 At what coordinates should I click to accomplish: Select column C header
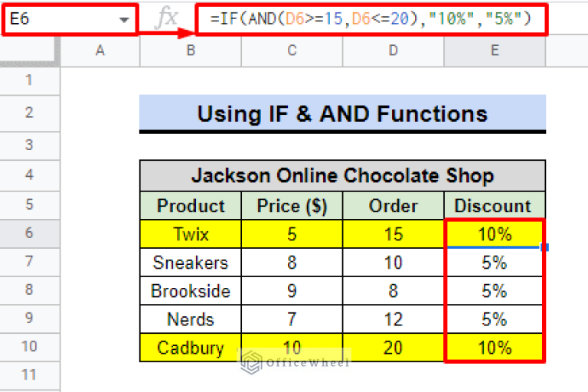[x=292, y=51]
